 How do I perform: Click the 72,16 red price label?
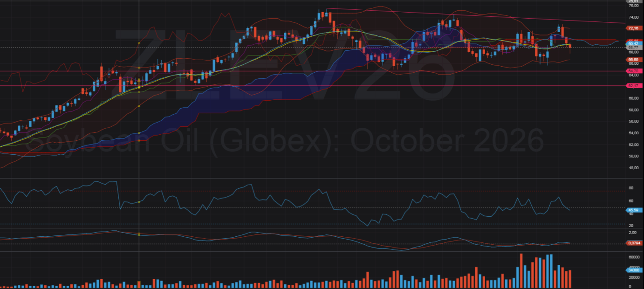coord(633,28)
